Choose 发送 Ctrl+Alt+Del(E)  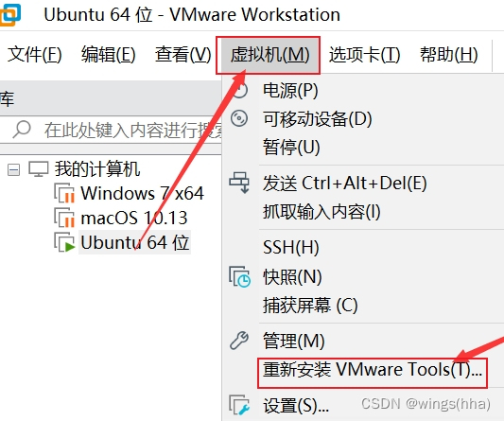click(344, 184)
